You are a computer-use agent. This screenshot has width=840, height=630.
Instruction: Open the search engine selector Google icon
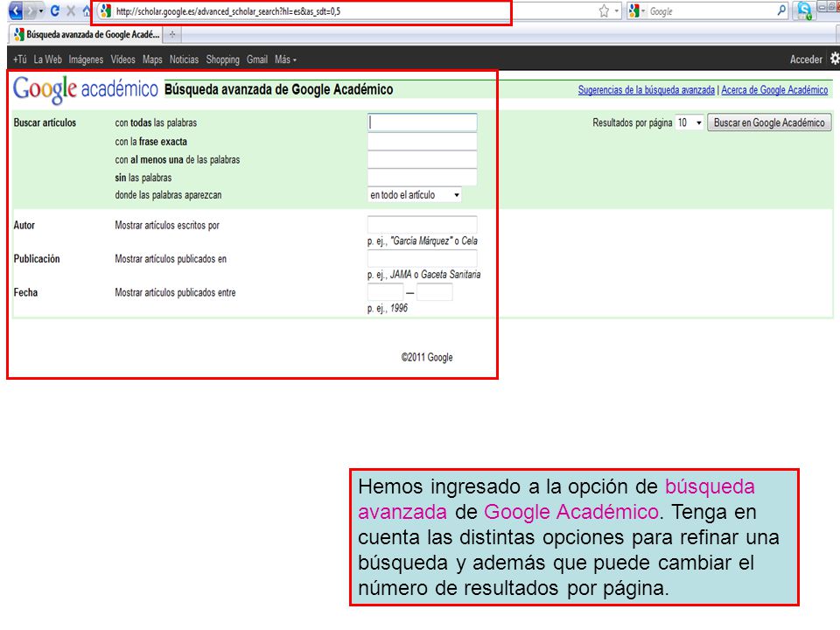[636, 11]
